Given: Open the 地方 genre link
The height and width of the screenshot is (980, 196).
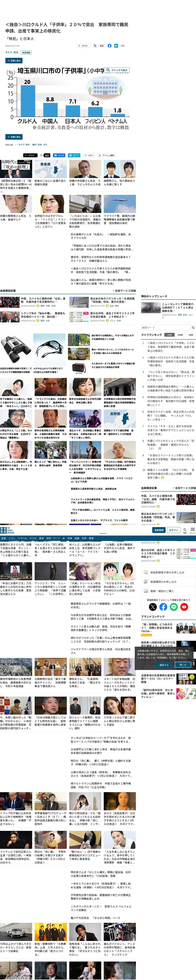Looking at the screenshot, I should (34, 145).
